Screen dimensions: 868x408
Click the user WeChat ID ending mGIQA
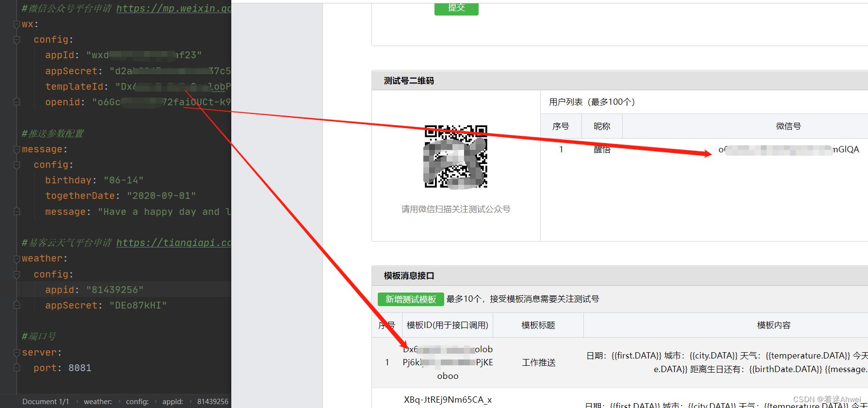[x=788, y=149]
